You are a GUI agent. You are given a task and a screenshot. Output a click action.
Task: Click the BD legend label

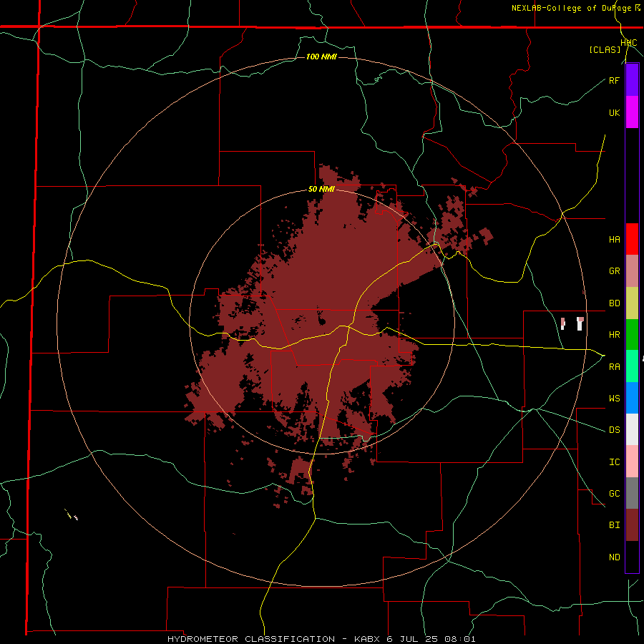pyautogui.click(x=615, y=303)
